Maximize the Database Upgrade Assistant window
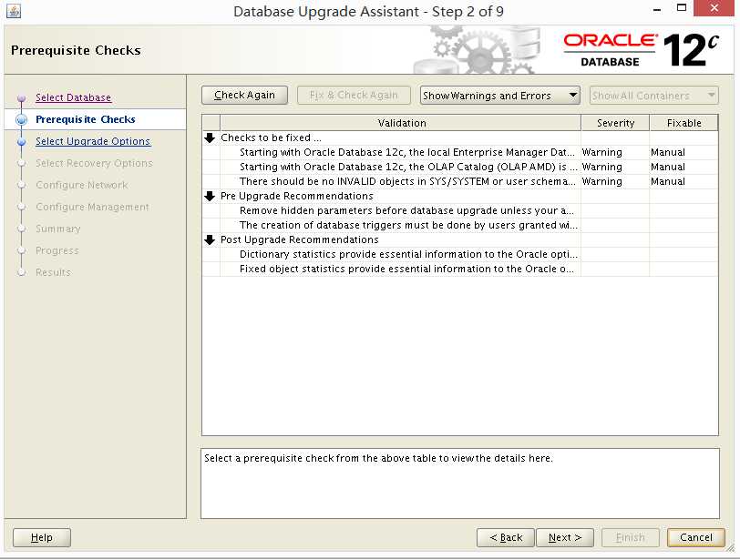 681,8
